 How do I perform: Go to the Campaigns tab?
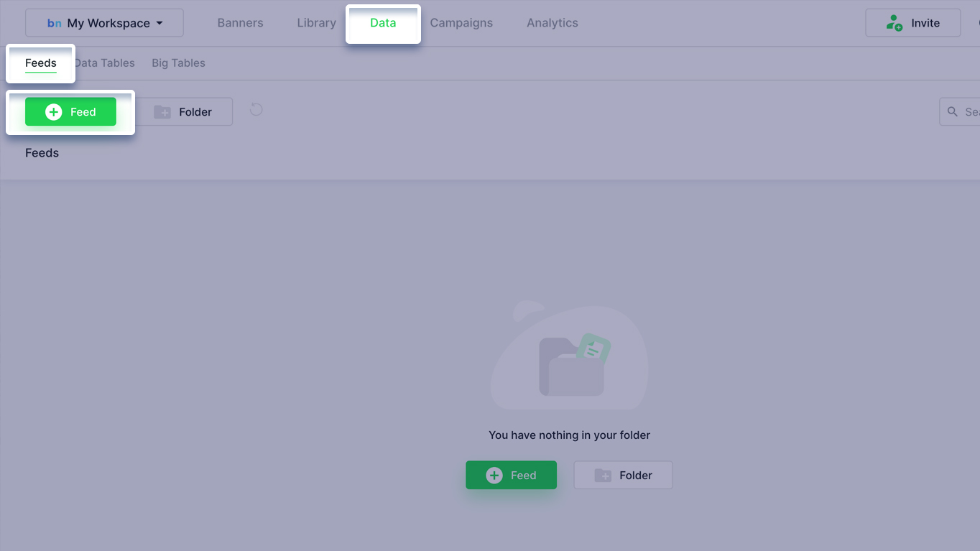tap(461, 23)
